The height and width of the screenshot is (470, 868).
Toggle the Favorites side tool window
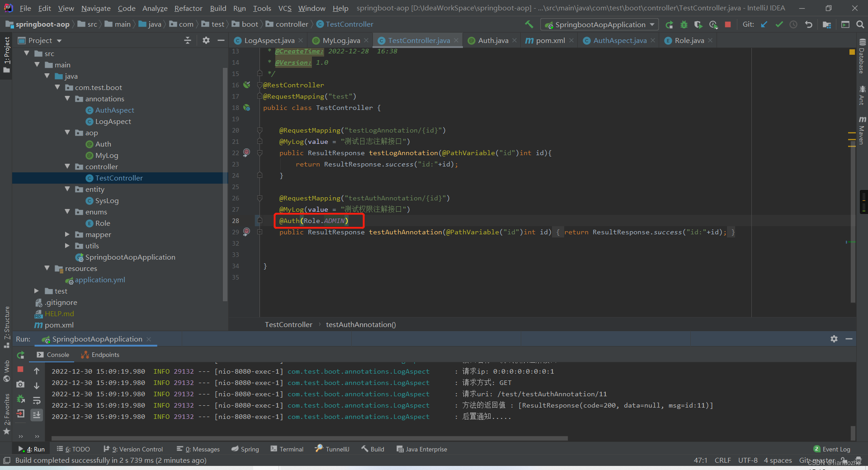[x=6, y=414]
